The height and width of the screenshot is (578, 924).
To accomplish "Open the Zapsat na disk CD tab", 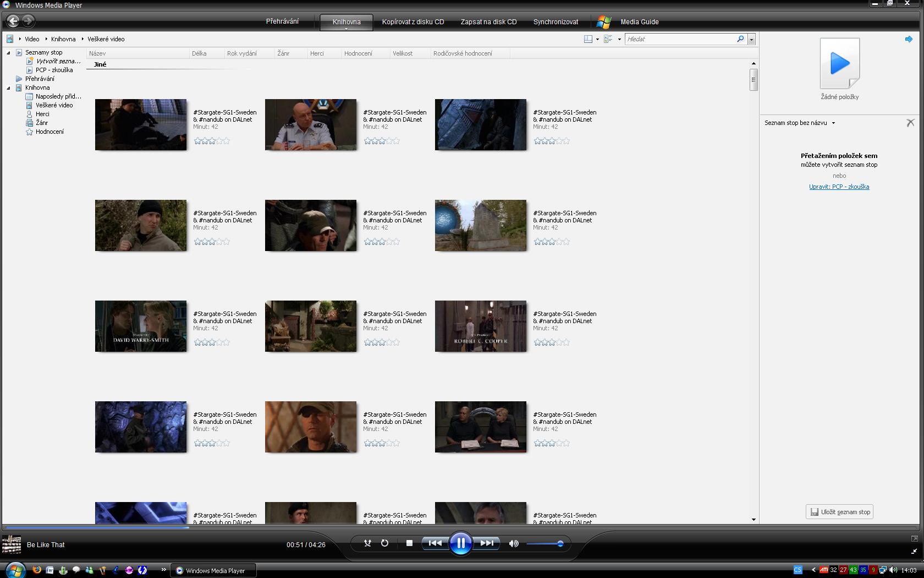I will point(488,22).
